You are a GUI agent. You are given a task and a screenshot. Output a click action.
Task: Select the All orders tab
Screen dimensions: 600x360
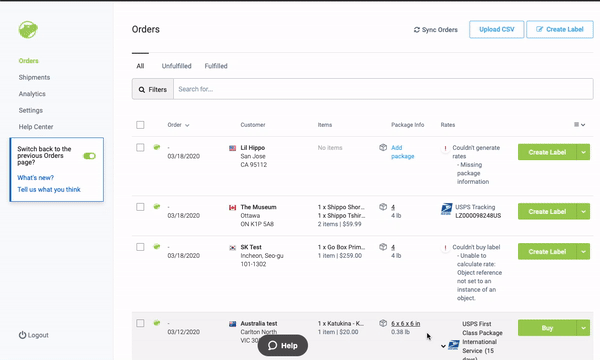pos(140,66)
